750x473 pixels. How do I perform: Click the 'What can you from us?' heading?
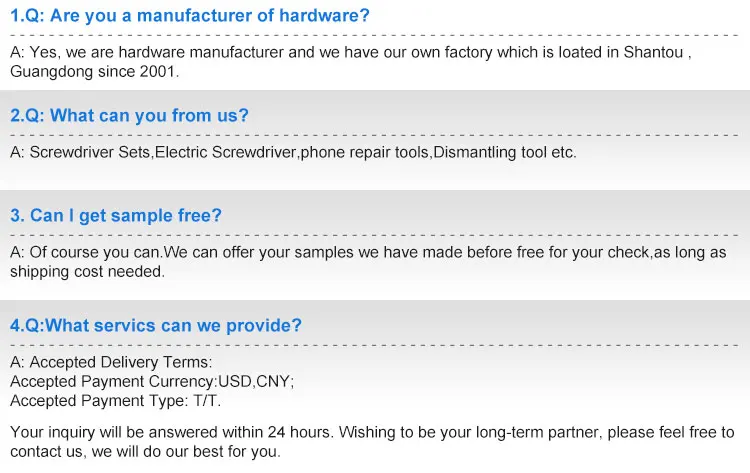tap(149, 116)
